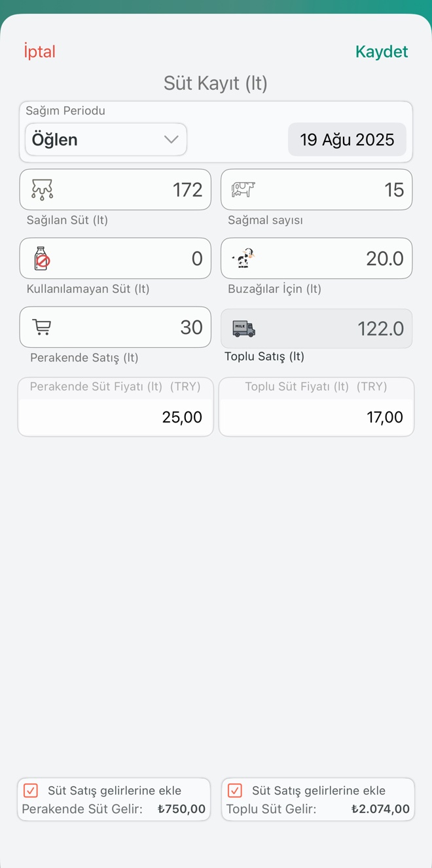432x868 pixels.
Task: Uncheck retail milk income checkbox
Action: (x=30, y=791)
